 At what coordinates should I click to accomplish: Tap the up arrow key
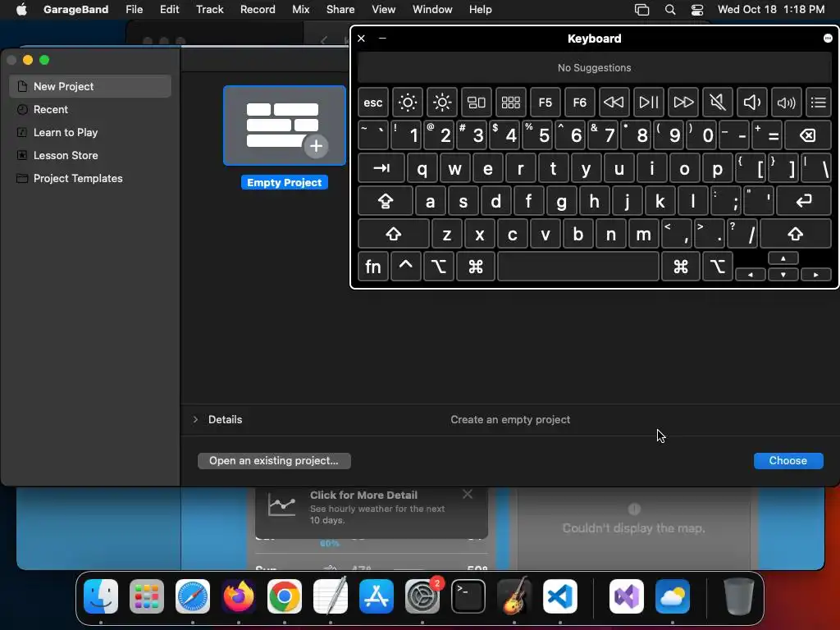pyautogui.click(x=783, y=258)
